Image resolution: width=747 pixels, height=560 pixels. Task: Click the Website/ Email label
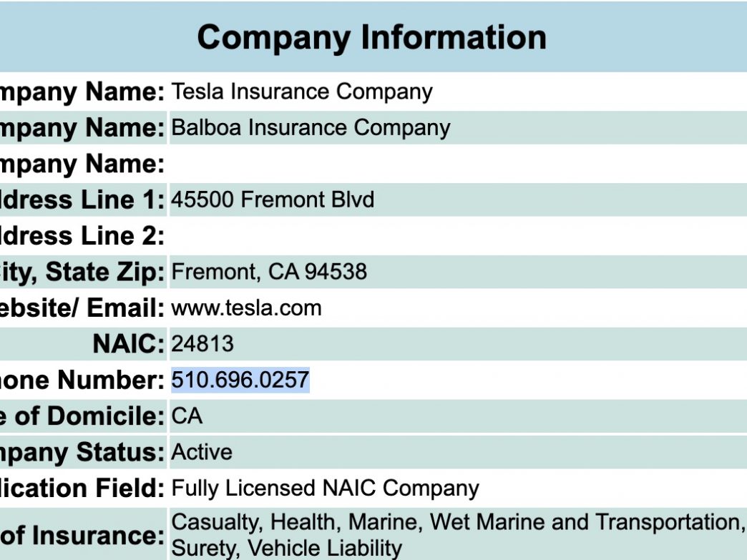[x=82, y=308]
